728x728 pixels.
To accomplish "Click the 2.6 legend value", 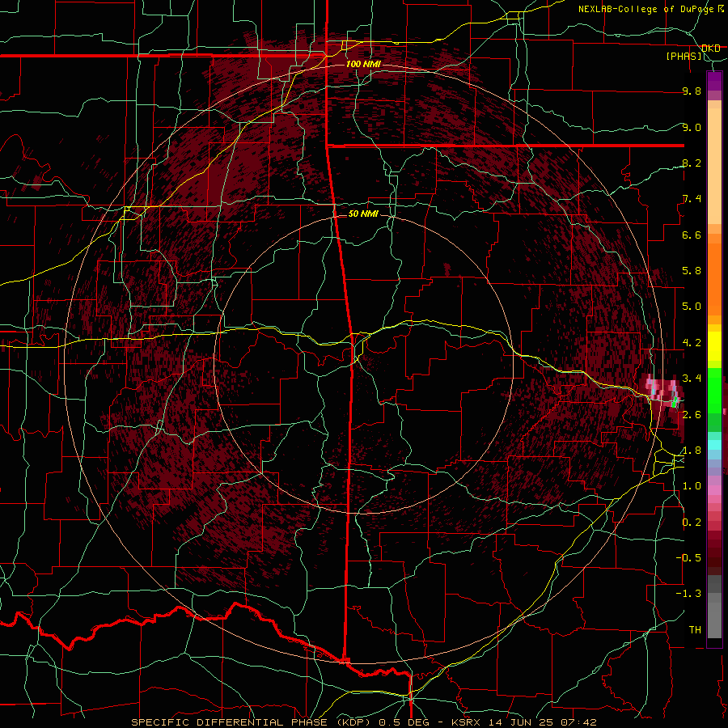I will pos(692,415).
